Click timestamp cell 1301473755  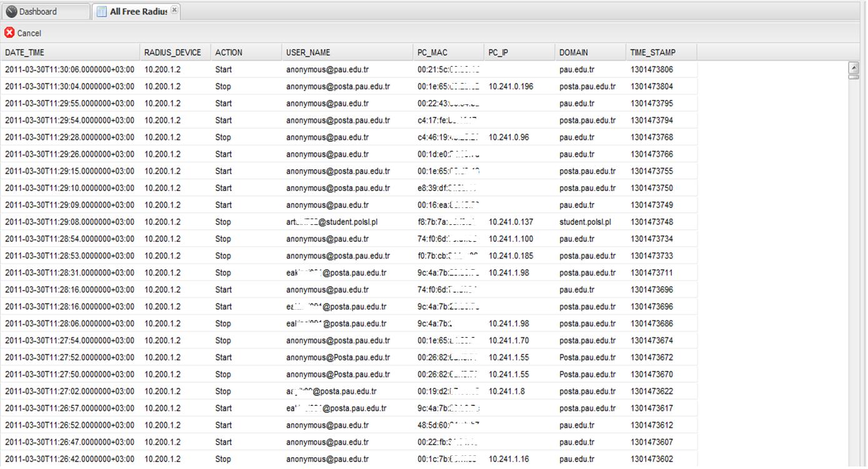click(x=652, y=171)
